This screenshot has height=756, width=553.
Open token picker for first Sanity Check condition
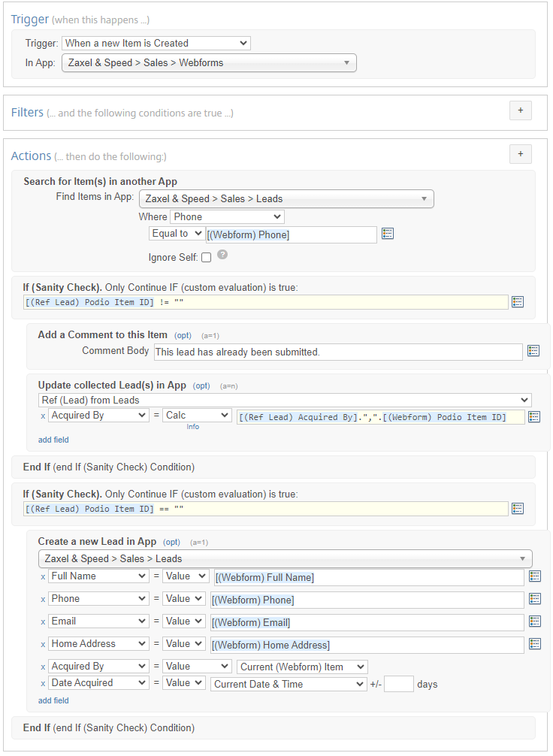518,302
